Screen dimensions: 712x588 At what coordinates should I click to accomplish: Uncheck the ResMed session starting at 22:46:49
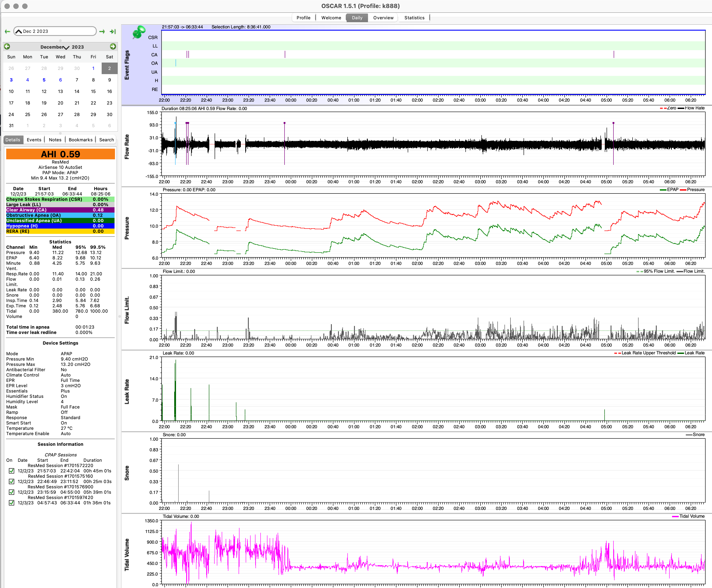(12, 482)
